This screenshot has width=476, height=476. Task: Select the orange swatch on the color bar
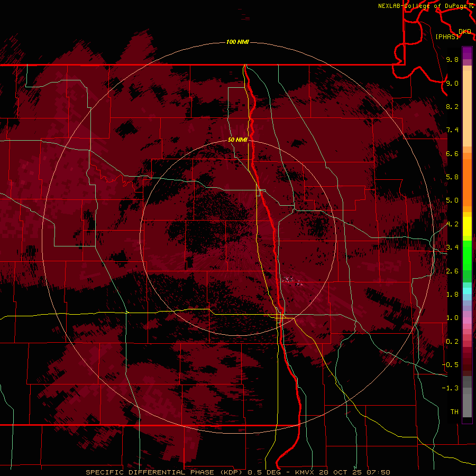coord(467,182)
